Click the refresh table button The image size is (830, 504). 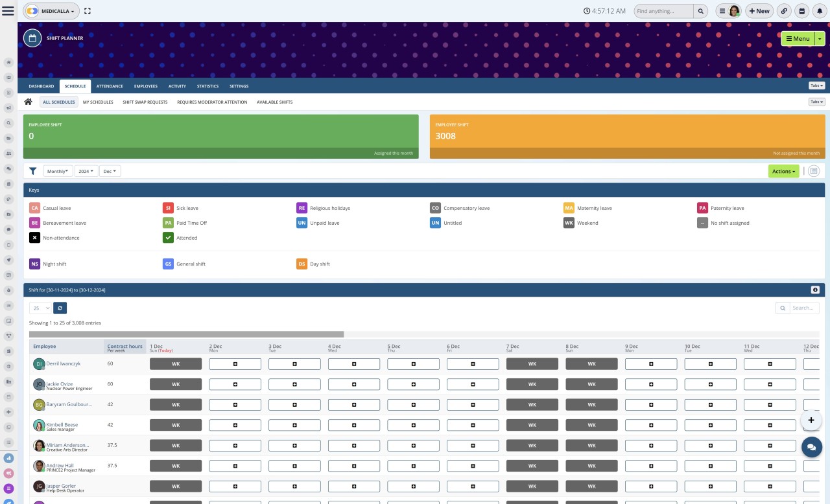point(60,308)
